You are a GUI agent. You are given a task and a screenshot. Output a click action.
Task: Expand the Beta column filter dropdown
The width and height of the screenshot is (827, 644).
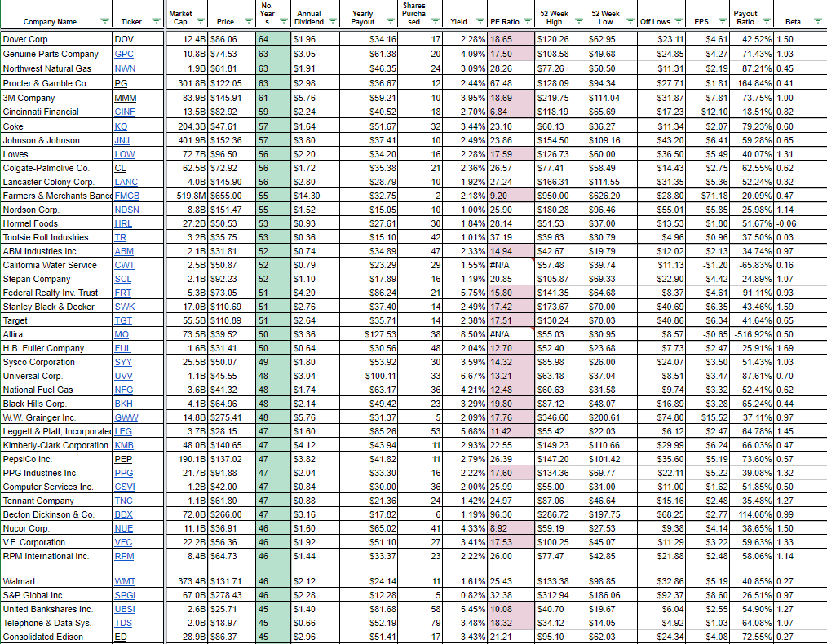click(x=817, y=22)
